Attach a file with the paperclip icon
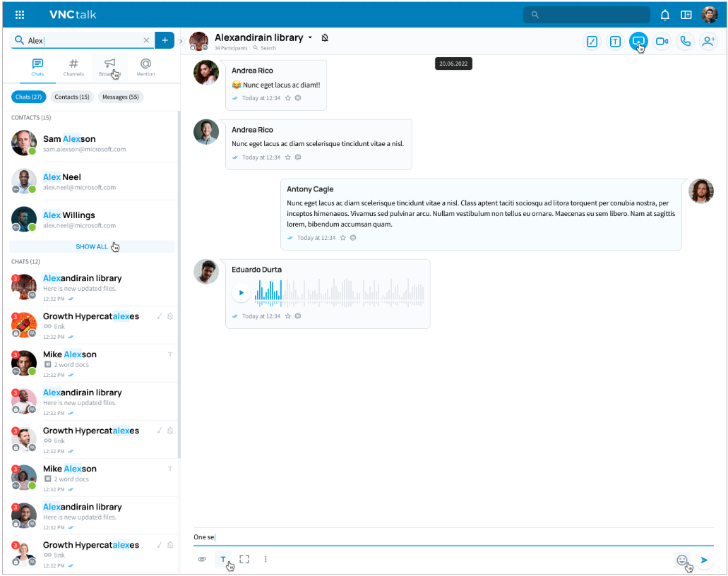The height and width of the screenshot is (576, 728). click(202, 559)
